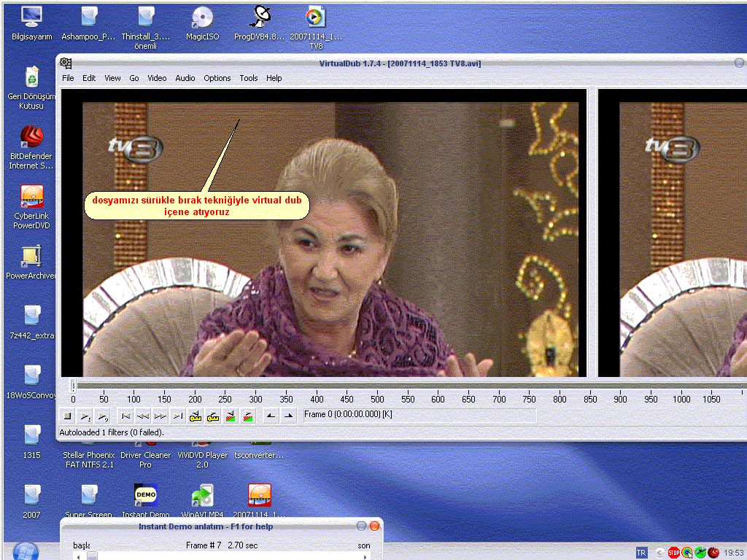Select the Instant Demo desktop shortcut

[145, 500]
